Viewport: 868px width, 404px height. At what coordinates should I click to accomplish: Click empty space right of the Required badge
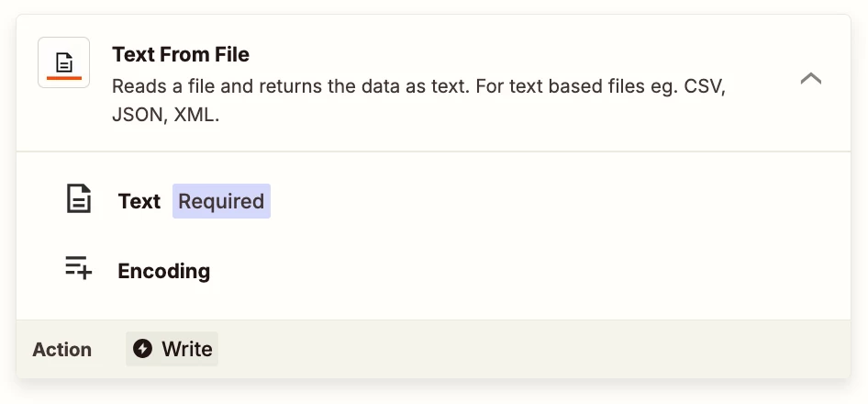553,201
